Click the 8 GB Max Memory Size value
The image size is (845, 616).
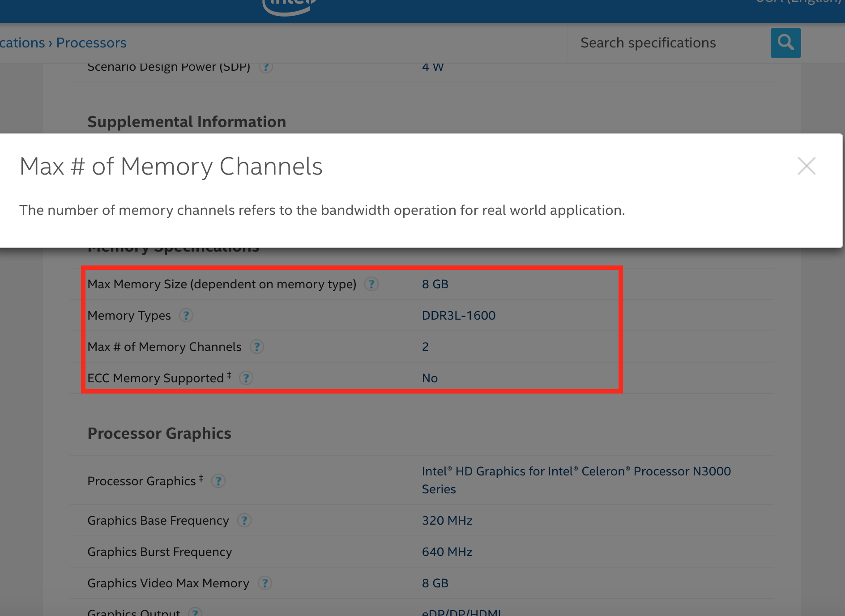[x=435, y=284]
